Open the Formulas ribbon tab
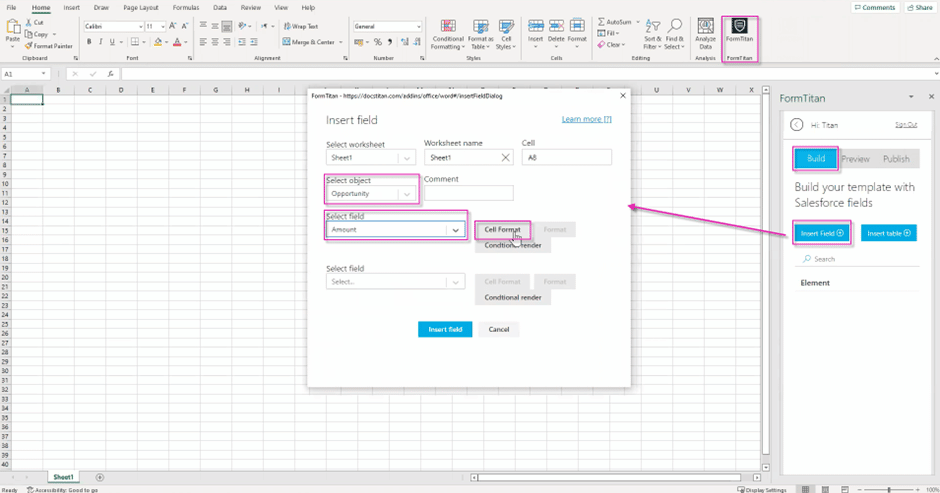Image resolution: width=940 pixels, height=493 pixels. coord(185,8)
